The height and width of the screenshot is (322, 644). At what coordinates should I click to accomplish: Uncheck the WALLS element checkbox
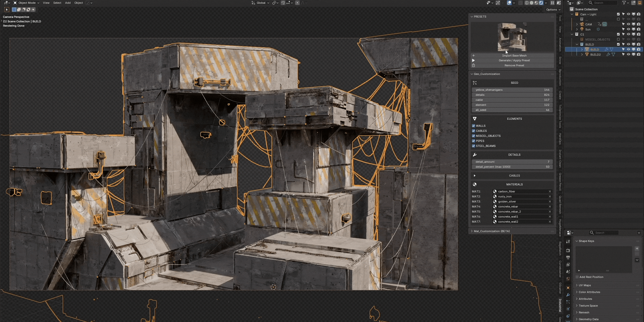pyautogui.click(x=473, y=126)
